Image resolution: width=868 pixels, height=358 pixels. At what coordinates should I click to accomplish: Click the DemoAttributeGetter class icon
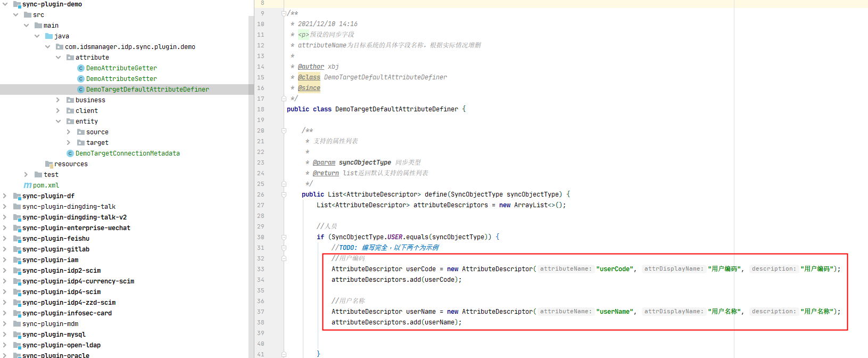click(81, 68)
